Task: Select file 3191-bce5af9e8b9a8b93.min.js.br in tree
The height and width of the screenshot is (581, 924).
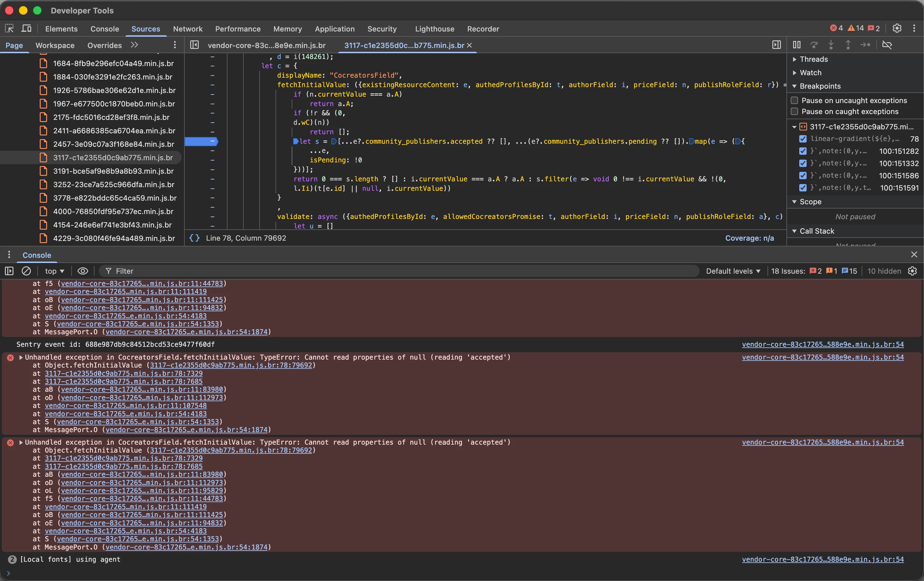Action: coord(113,171)
